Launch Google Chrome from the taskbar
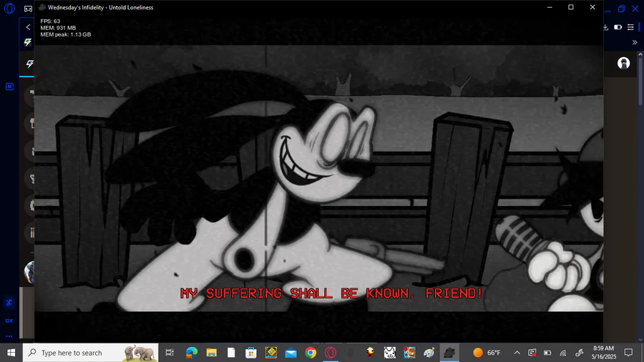Image resolution: width=644 pixels, height=362 pixels. tap(311, 353)
